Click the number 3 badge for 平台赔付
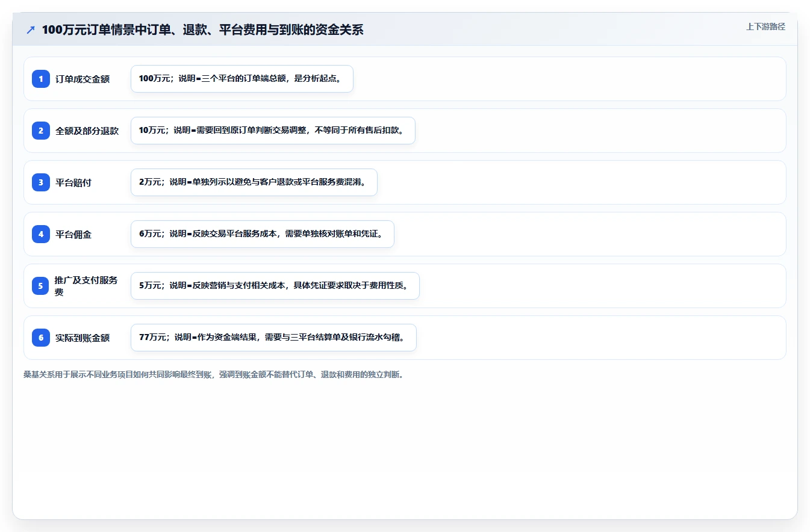Viewport: 810px width, 532px height. pyautogui.click(x=41, y=182)
